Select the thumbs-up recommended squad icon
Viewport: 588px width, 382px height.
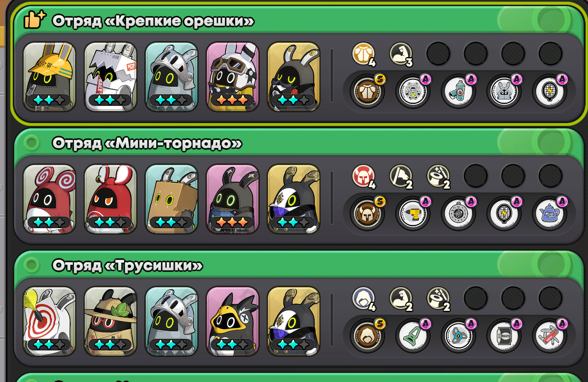pyautogui.click(x=34, y=20)
